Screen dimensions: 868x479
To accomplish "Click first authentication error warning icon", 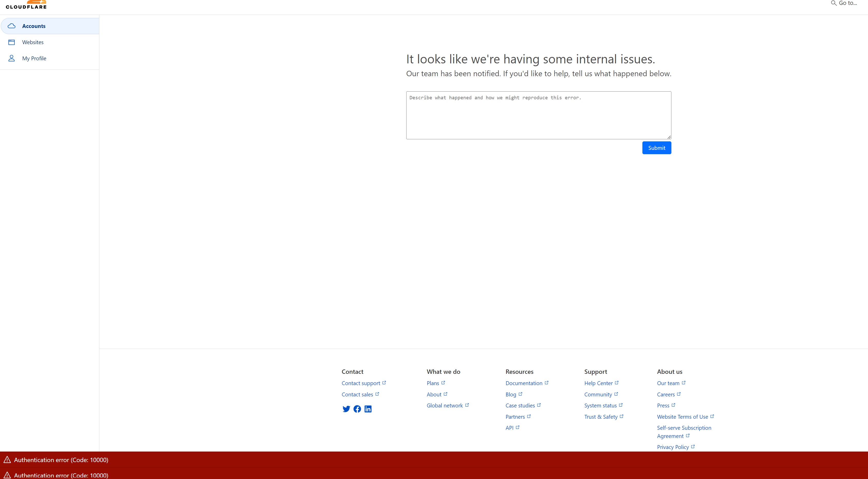I will (x=7, y=460).
